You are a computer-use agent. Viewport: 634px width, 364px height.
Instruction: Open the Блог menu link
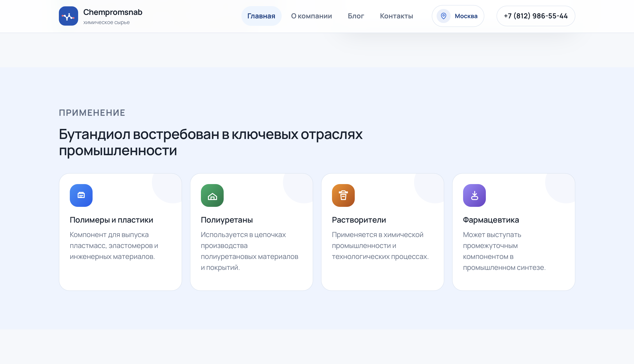[356, 16]
